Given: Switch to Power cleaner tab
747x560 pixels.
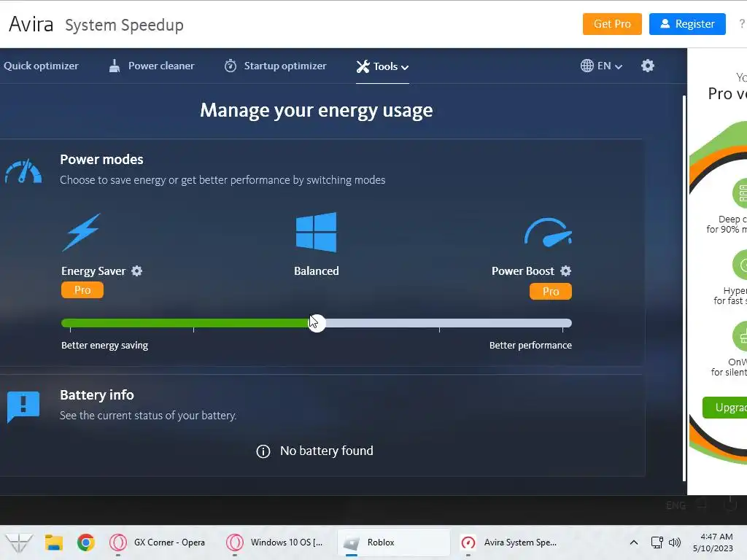Looking at the screenshot, I should (x=152, y=66).
